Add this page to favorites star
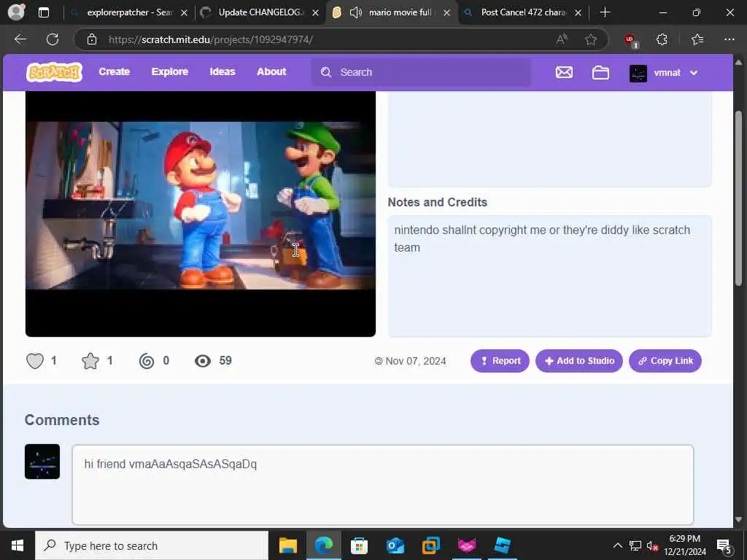The height and width of the screenshot is (560, 747). tap(591, 39)
